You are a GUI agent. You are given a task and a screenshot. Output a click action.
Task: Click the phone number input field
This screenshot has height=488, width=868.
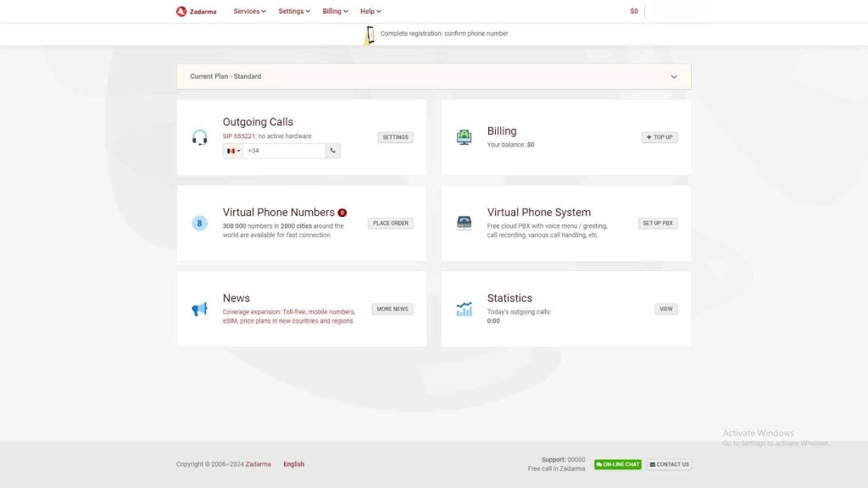pos(284,151)
